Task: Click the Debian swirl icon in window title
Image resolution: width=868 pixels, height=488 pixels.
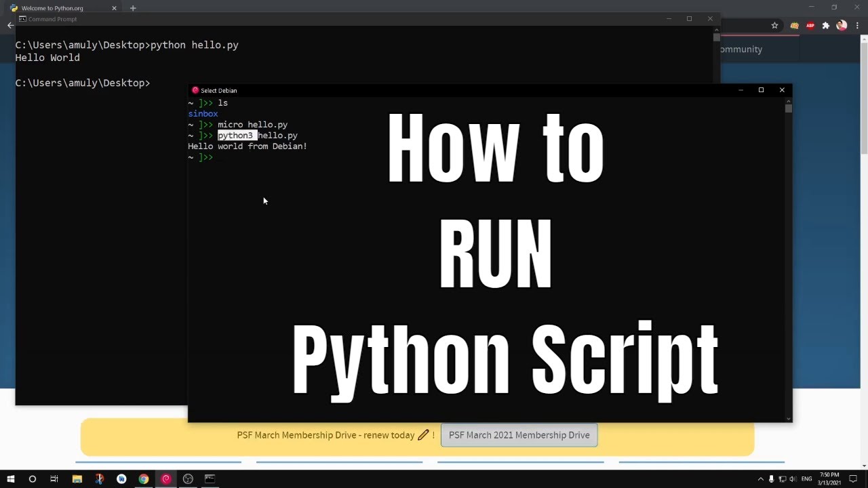Action: (195, 90)
